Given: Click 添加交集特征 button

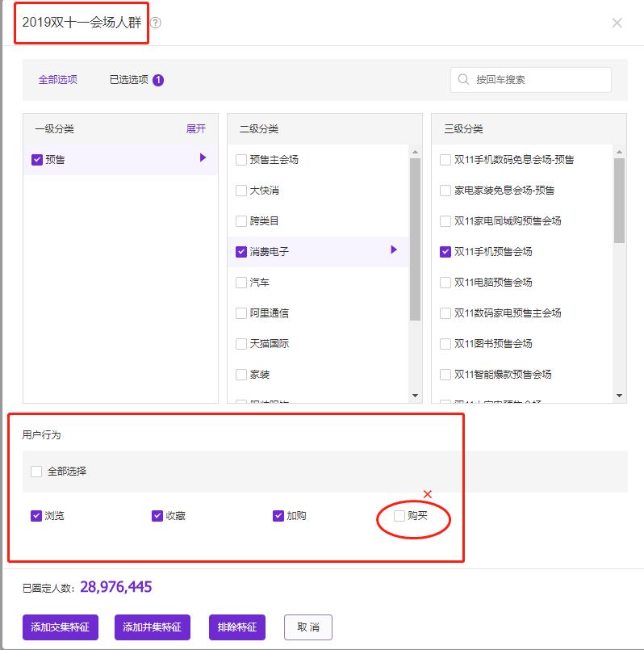Looking at the screenshot, I should pyautogui.click(x=61, y=627).
